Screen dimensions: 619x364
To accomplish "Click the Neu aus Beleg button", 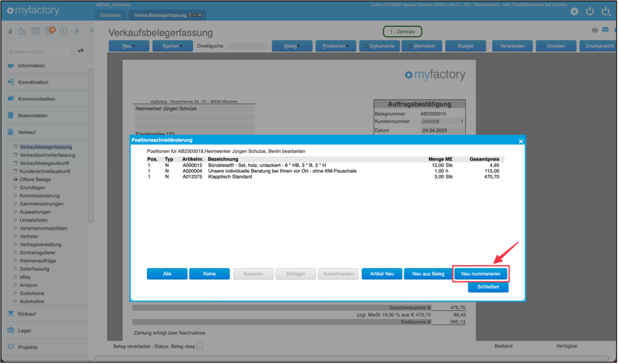I will click(428, 274).
